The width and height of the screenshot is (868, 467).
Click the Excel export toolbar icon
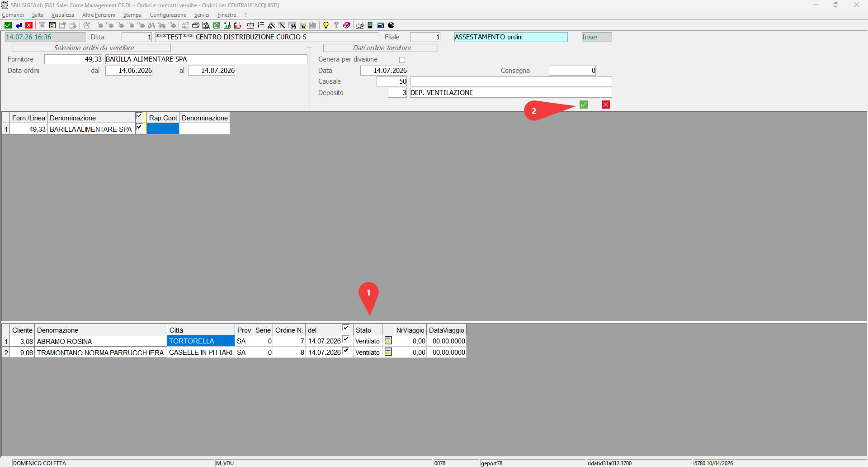(x=217, y=25)
